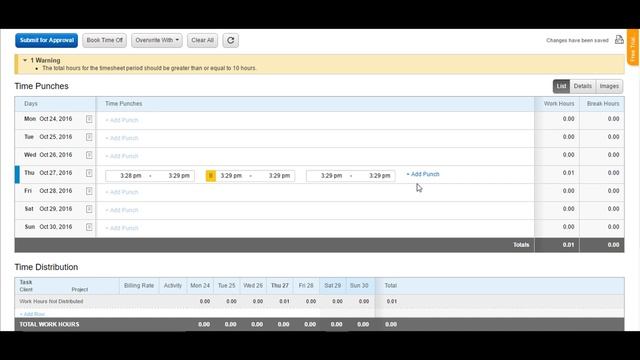The image size is (640, 360).
Task: Click the Thu 27 distribution column header
Action: tap(280, 286)
